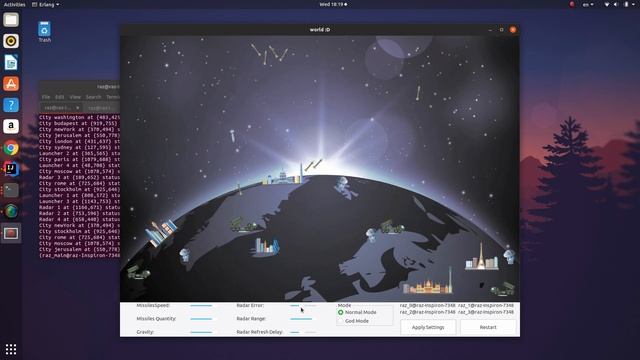This screenshot has height=360, width=640.
Task: Open the Search menu in the terminal window
Action: click(93, 97)
